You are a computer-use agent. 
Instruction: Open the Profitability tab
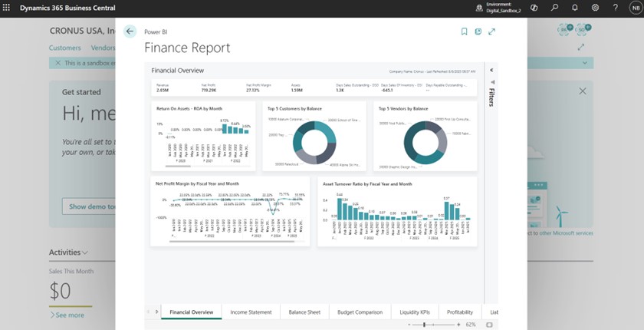[x=460, y=312]
